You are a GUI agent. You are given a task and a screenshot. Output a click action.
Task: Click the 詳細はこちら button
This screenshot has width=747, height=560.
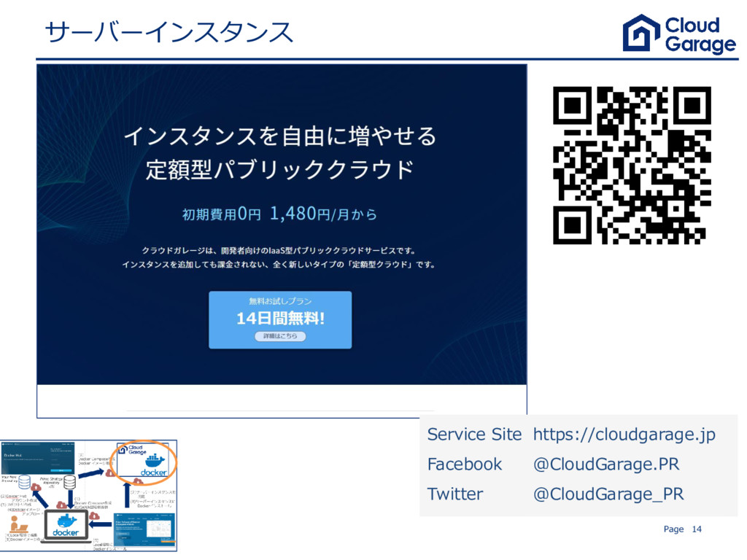coord(280,336)
